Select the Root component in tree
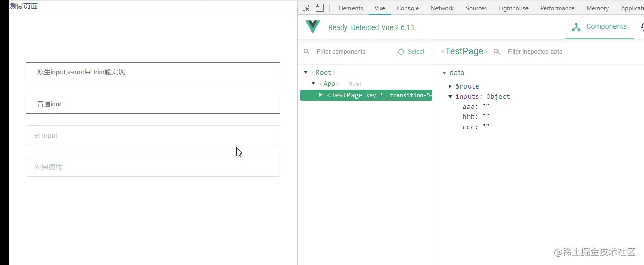The height and width of the screenshot is (265, 644). [x=324, y=73]
